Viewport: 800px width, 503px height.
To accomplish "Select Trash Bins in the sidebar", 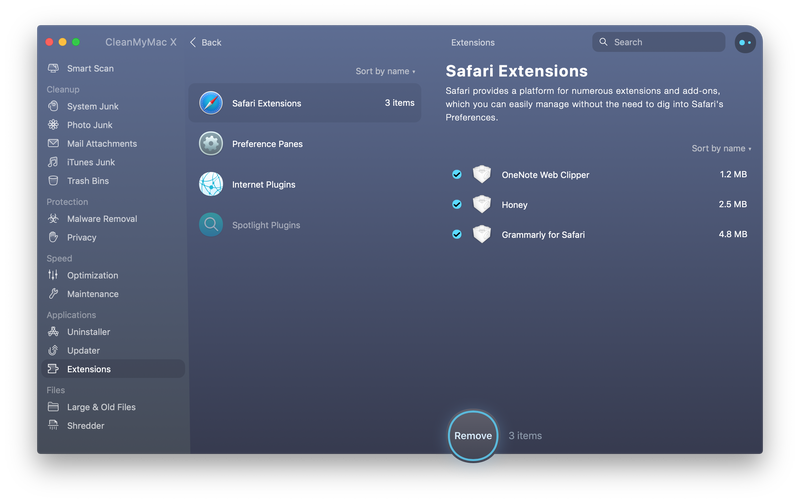I will 88,181.
